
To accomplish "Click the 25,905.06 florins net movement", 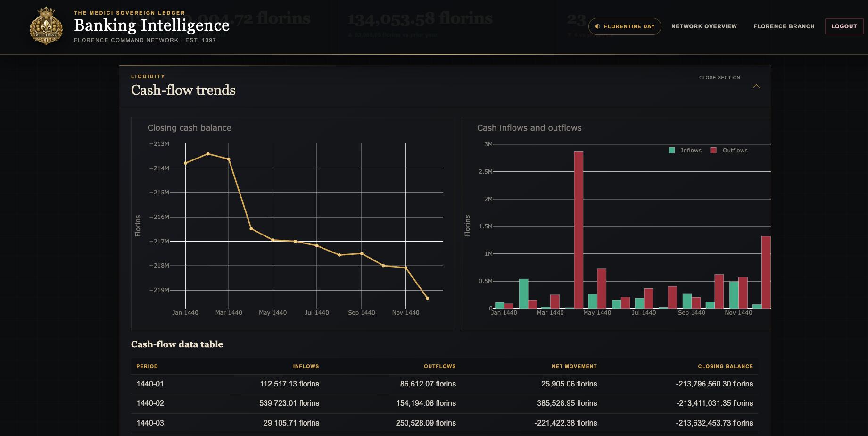I will click(x=569, y=384).
